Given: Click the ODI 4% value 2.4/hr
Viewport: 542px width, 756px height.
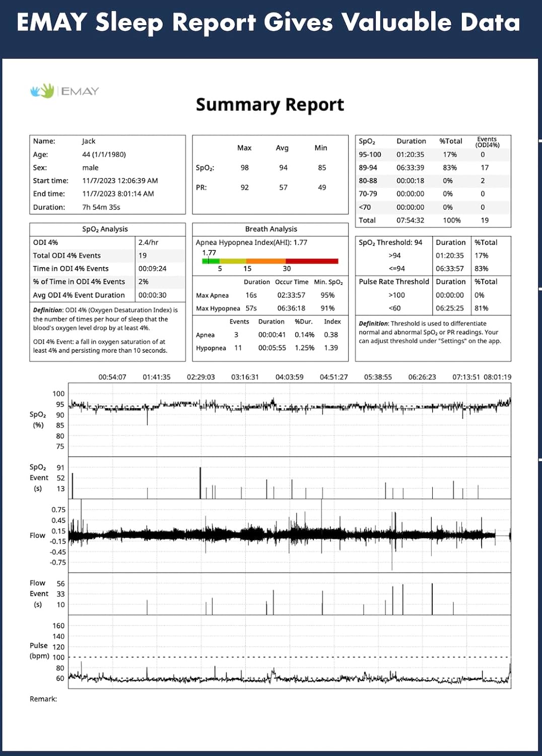Looking at the screenshot, I should pos(148,242).
